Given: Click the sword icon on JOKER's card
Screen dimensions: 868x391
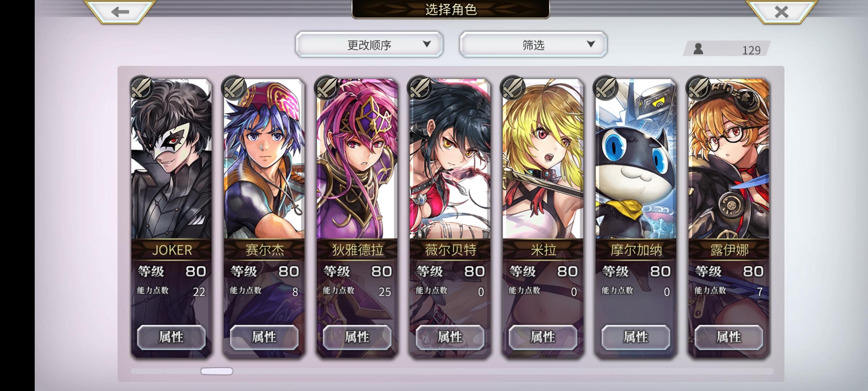Looking at the screenshot, I should pyautogui.click(x=141, y=88).
